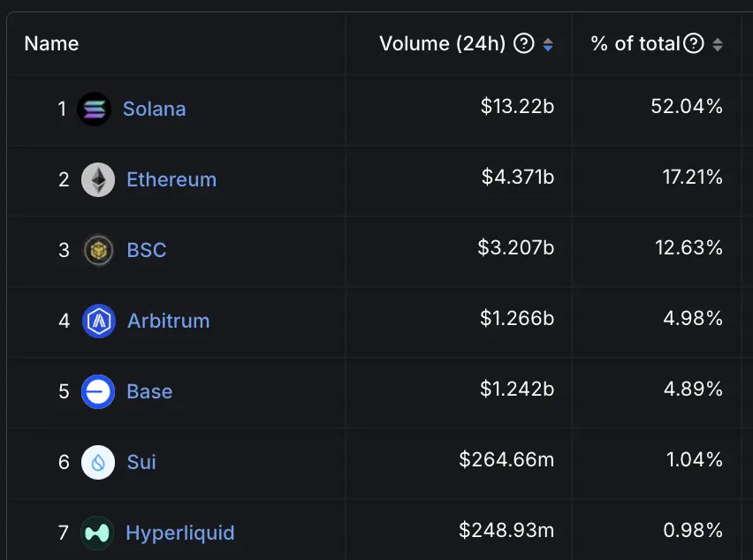The height and width of the screenshot is (560, 753).
Task: Click the BSC chain logo icon
Action: (98, 250)
